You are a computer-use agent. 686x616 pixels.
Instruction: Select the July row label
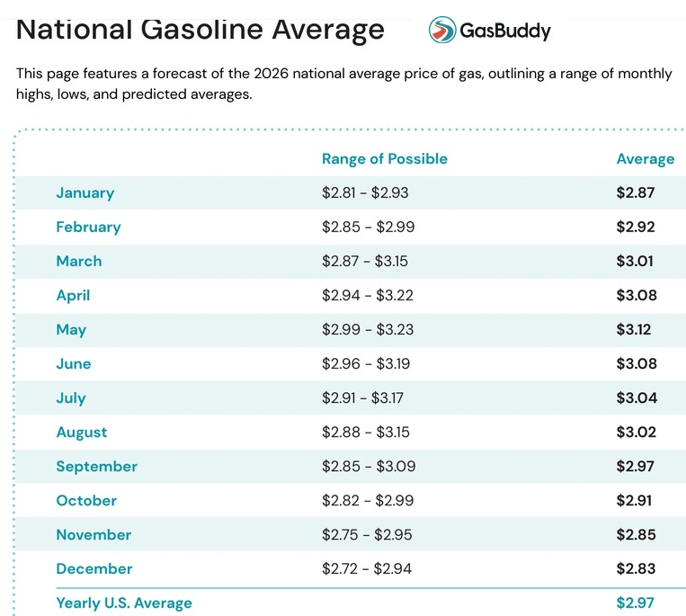click(71, 398)
